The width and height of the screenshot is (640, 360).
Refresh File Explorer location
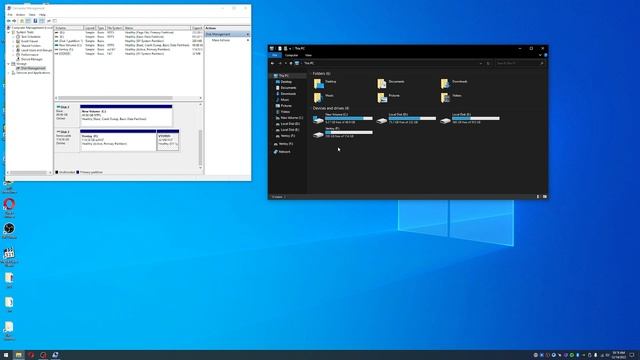point(488,63)
